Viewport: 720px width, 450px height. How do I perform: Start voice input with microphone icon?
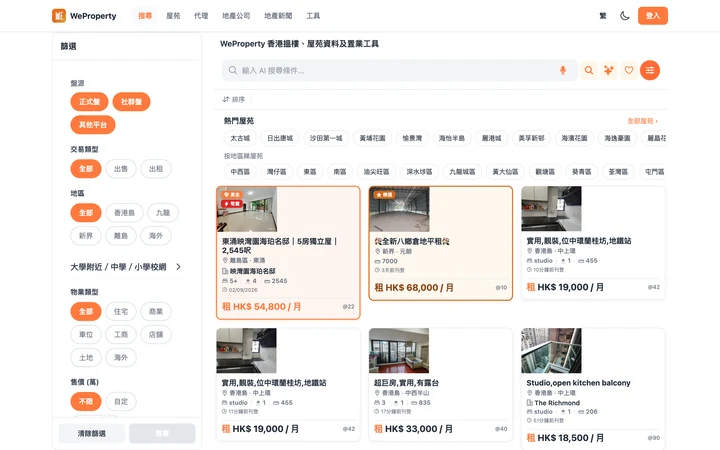562,70
